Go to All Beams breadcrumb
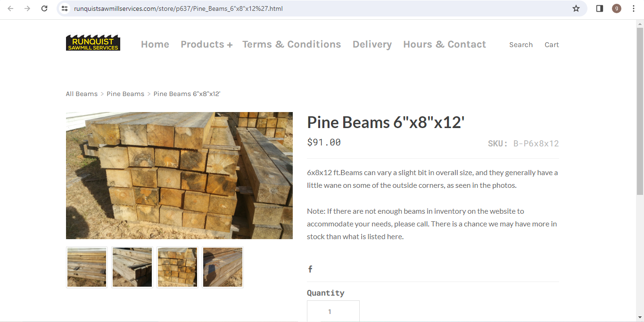644x322 pixels. click(82, 94)
